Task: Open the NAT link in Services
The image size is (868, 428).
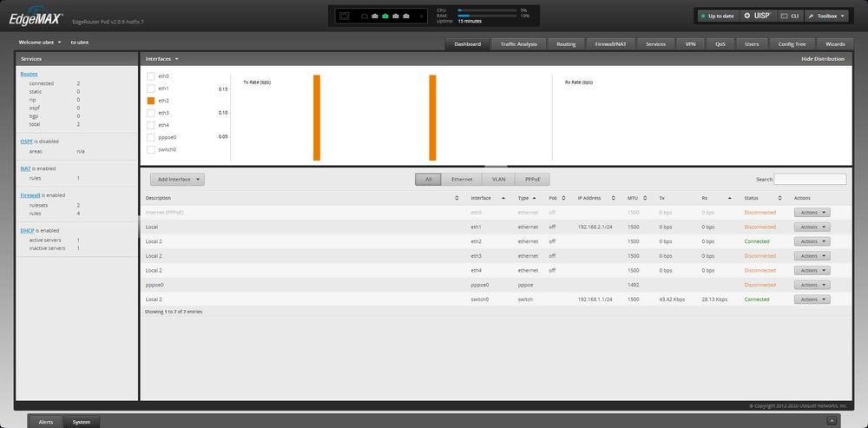Action: 25,168
